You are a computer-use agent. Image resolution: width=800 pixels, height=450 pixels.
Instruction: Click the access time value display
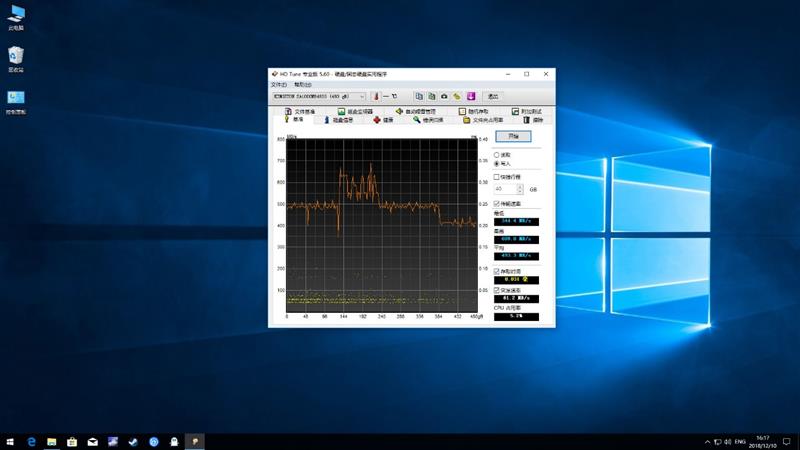tap(516, 280)
